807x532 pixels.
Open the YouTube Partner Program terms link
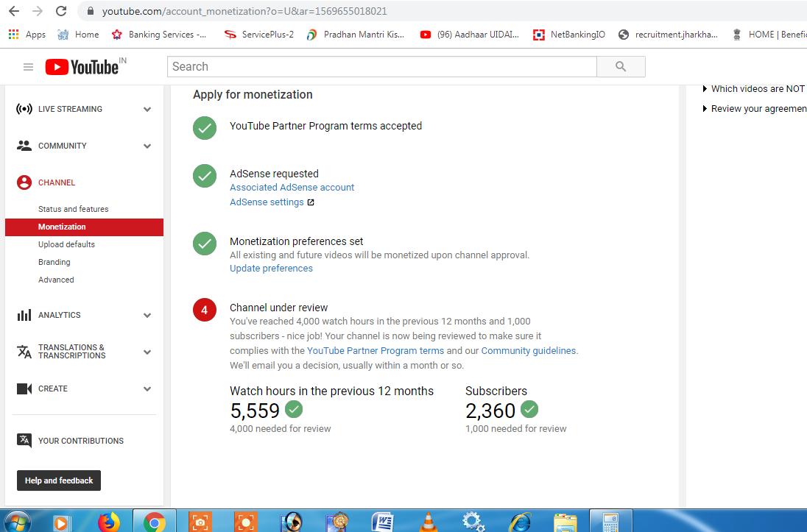[376, 350]
